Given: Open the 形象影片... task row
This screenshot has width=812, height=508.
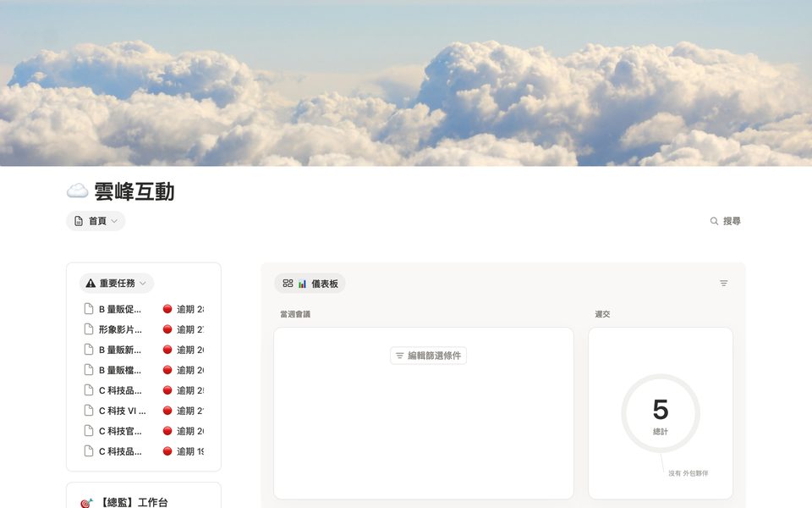Looking at the screenshot, I should click(x=144, y=329).
